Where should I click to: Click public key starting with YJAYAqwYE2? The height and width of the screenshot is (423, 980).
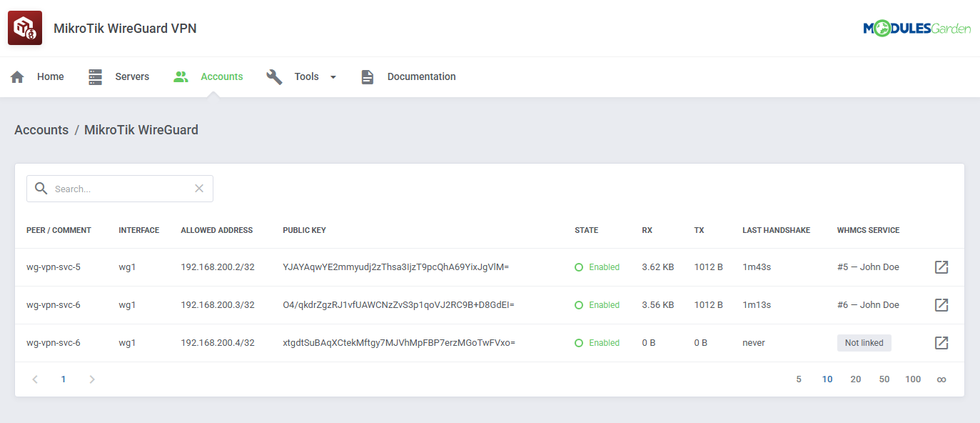pos(396,267)
